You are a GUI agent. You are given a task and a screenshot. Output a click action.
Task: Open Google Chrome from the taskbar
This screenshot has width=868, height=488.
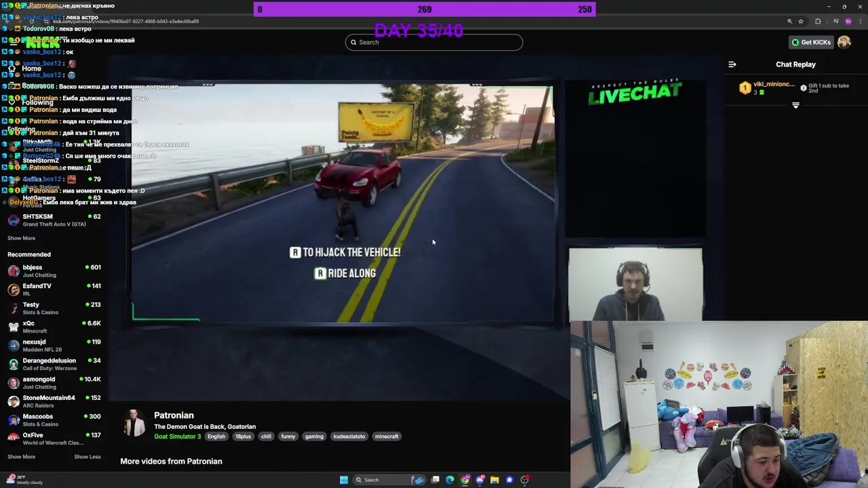pos(465,480)
